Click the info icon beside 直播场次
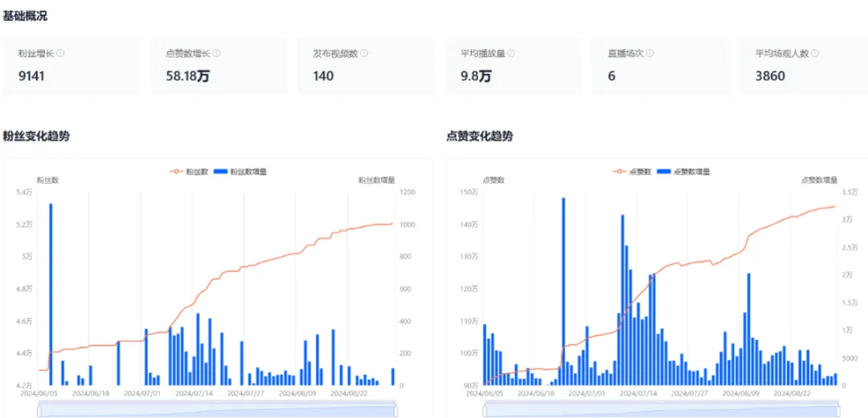This screenshot has width=868, height=418. [650, 54]
